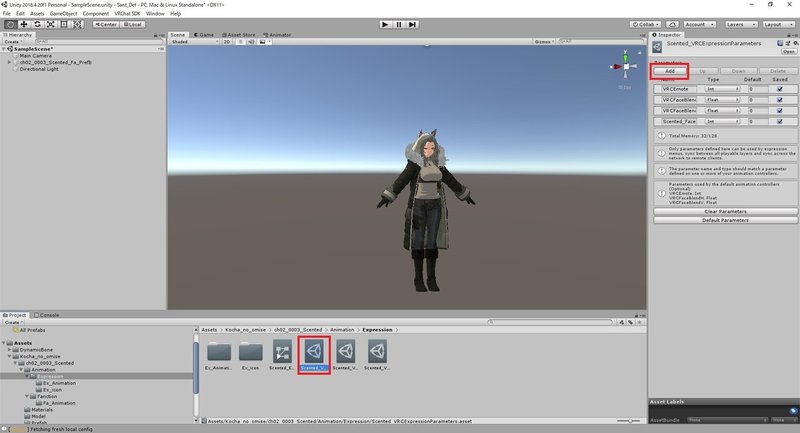Open the Component menu
The width and height of the screenshot is (800, 433).
(x=95, y=13)
